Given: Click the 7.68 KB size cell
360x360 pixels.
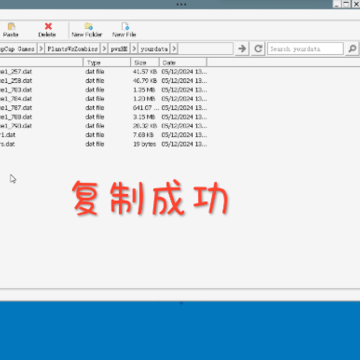Looking at the screenshot, I should [x=143, y=135].
